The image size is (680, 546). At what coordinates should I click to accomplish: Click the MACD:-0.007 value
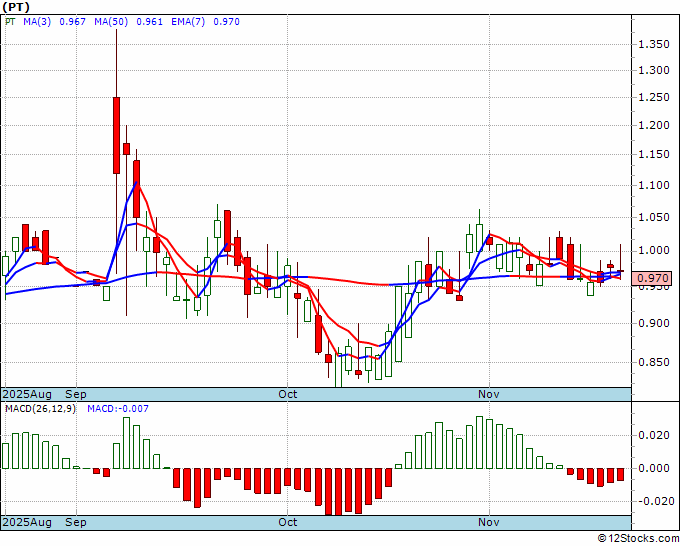(118, 409)
